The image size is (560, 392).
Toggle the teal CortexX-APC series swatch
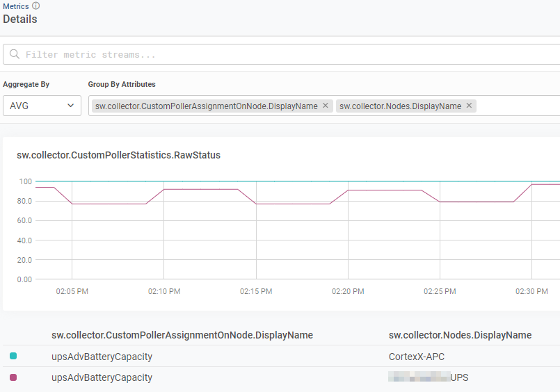(x=13, y=357)
